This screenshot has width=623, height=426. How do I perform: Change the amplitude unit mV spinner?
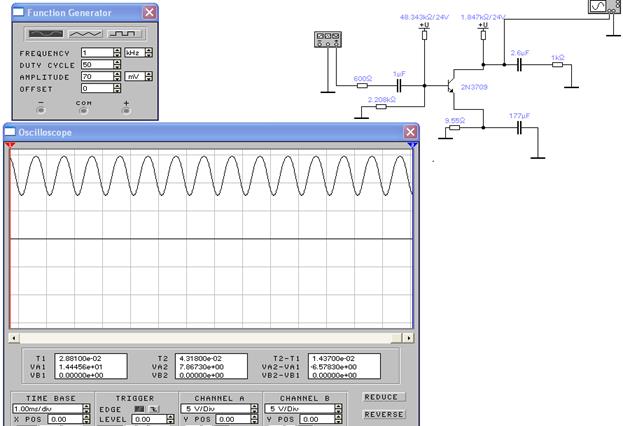(147, 76)
